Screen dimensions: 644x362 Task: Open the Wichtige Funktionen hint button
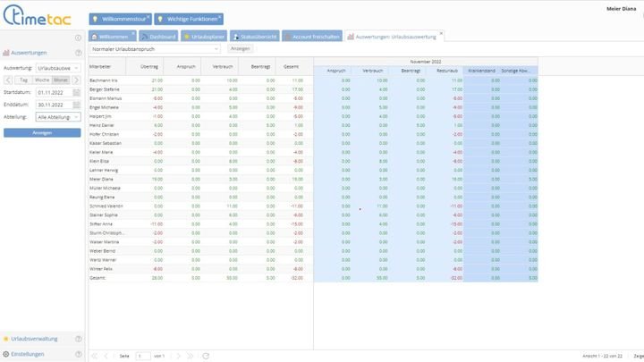[x=188, y=19]
